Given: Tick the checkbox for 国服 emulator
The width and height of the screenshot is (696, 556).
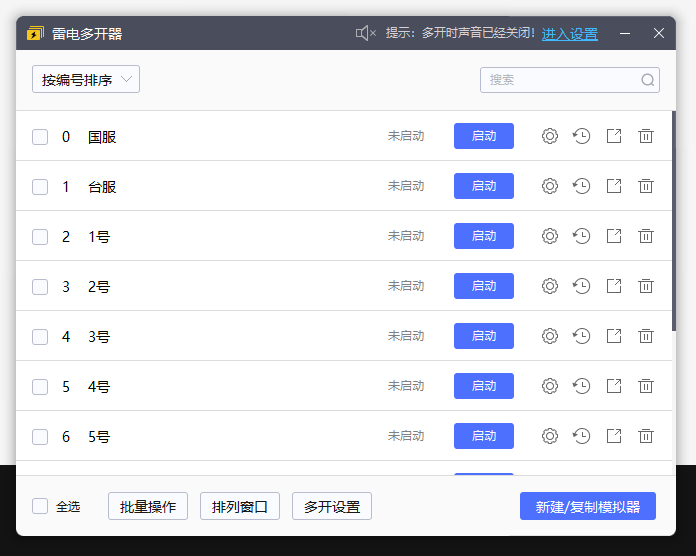Looking at the screenshot, I should click(40, 137).
